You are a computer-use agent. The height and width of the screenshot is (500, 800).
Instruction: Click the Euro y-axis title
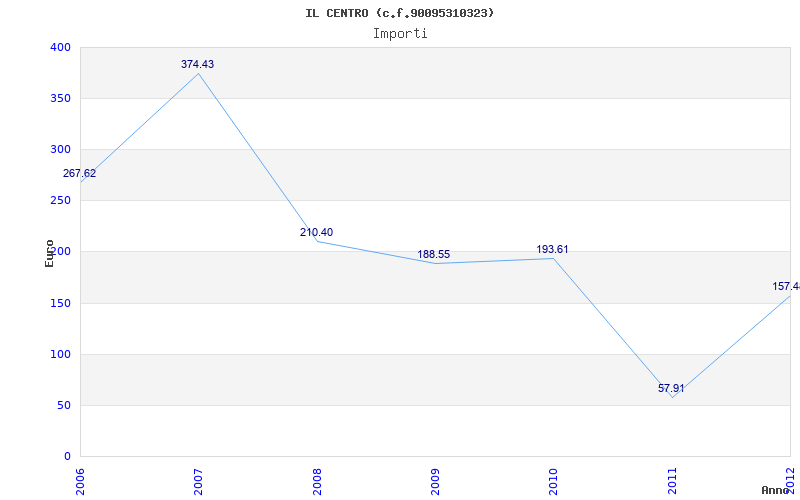(x=49, y=253)
